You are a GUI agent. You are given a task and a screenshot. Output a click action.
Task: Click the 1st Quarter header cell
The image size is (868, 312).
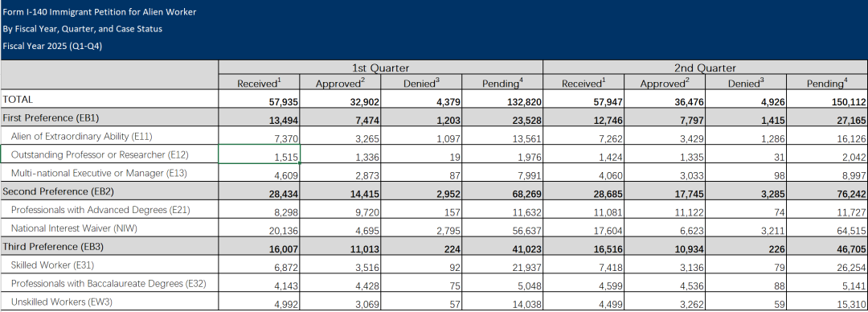[381, 68]
